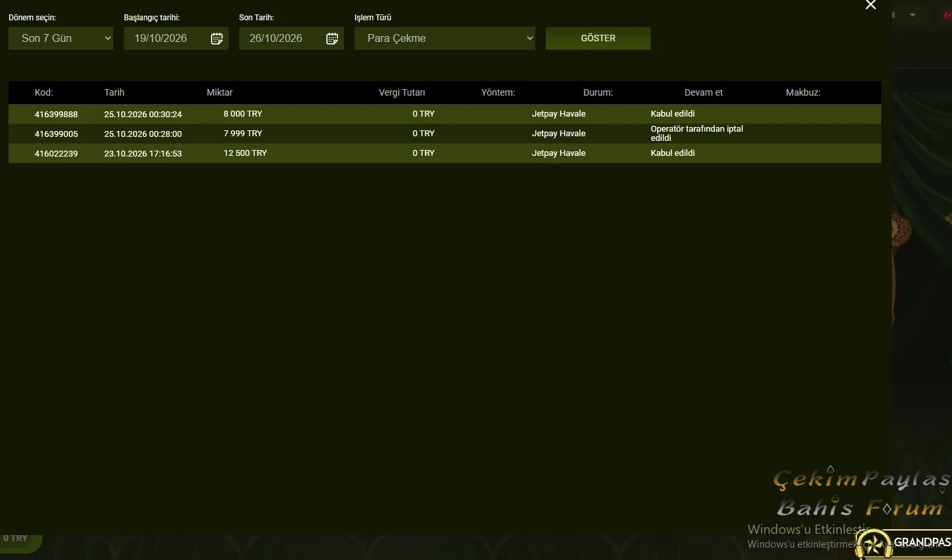This screenshot has height=560, width=952.
Task: Expand the Para Çekme transaction type dropdown
Action: [445, 38]
